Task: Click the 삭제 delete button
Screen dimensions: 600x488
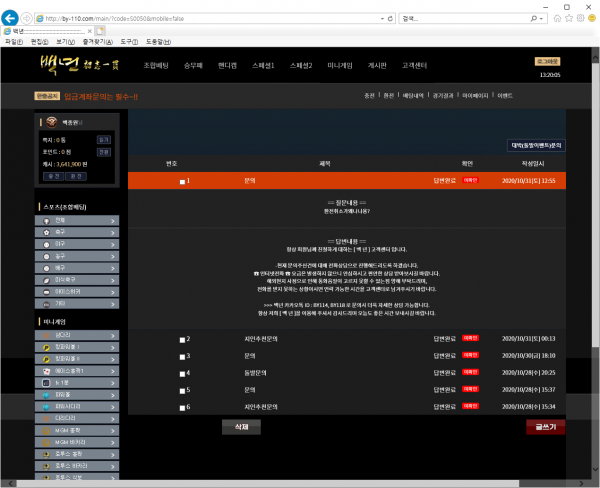Action: pos(241,427)
